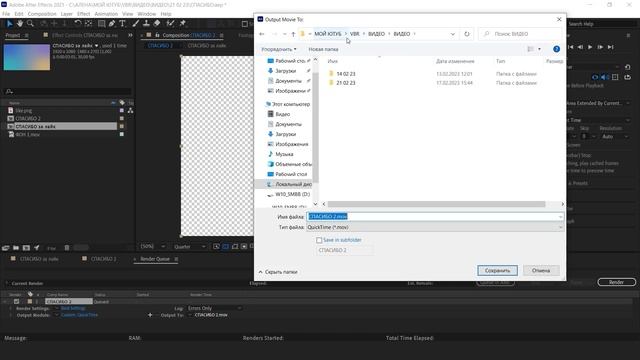Click Interpret Footage icon in Project panel footer
The image size is (640, 360).
coord(6,248)
